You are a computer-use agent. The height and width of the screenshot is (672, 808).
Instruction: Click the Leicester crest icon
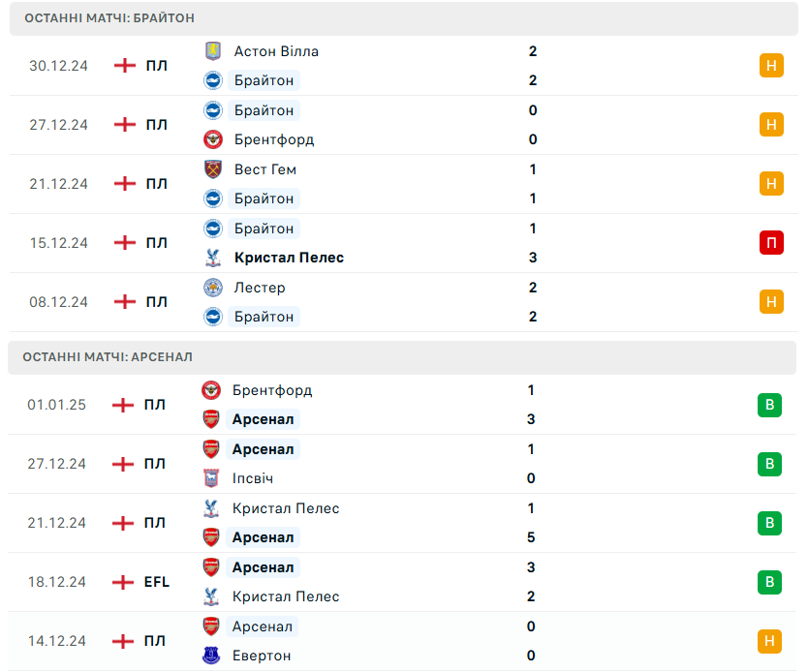tap(213, 288)
